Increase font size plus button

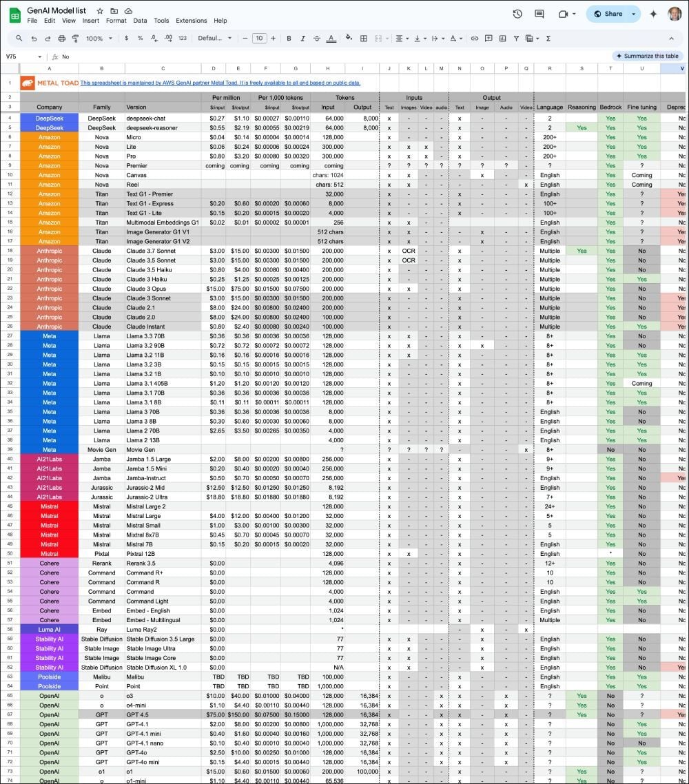click(x=273, y=39)
